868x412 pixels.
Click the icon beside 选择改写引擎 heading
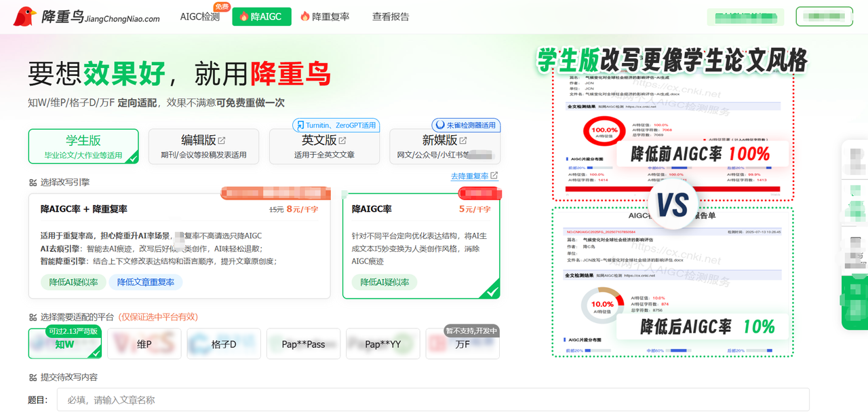pyautogui.click(x=33, y=183)
